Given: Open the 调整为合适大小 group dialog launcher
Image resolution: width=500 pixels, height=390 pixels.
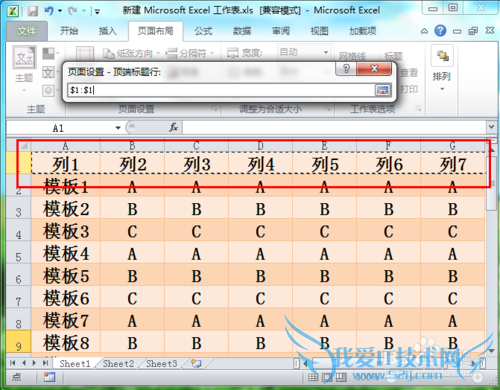Looking at the screenshot, I should [328, 109].
